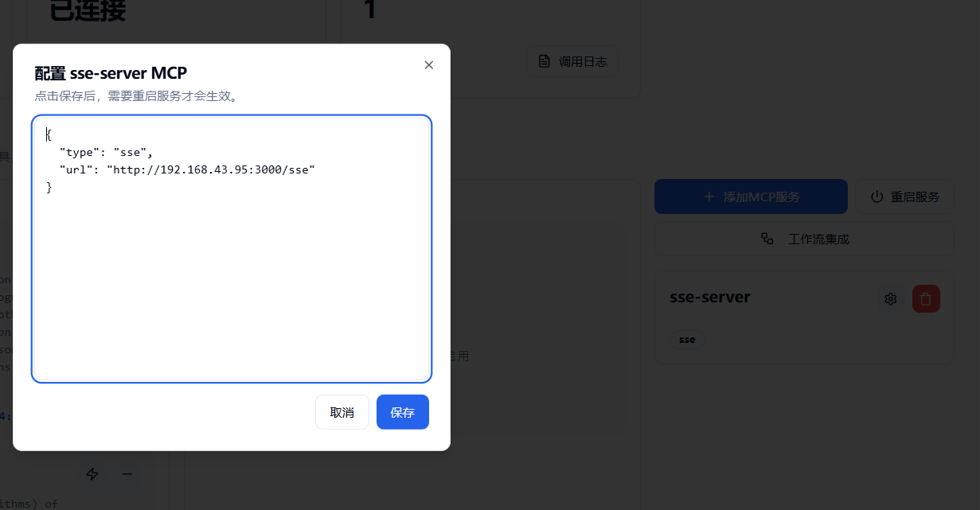Click the 调用日志 button label

click(x=583, y=61)
